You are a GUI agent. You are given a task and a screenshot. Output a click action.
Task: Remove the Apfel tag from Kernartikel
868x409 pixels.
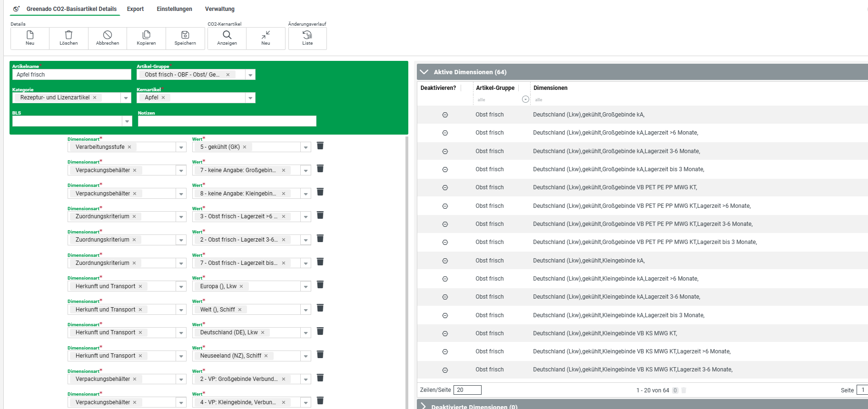click(x=163, y=97)
